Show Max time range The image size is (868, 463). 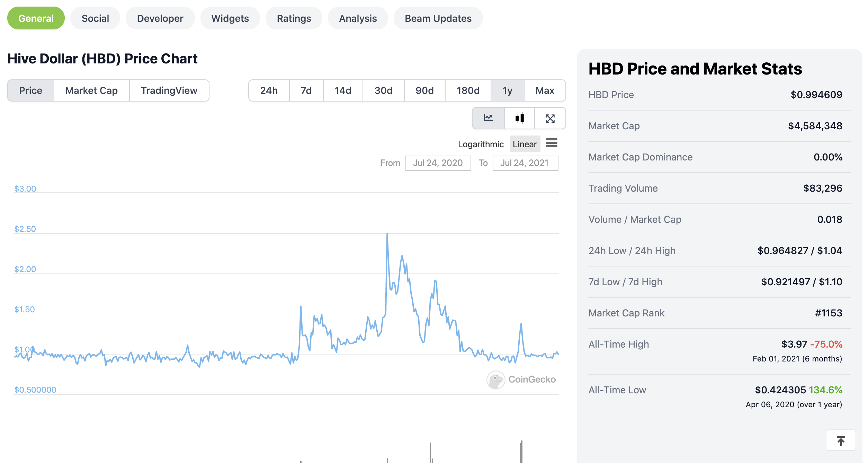545,90
